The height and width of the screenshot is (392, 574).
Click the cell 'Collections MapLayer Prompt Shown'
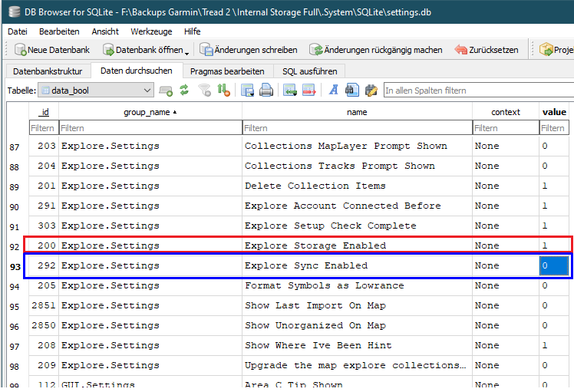[357, 146]
